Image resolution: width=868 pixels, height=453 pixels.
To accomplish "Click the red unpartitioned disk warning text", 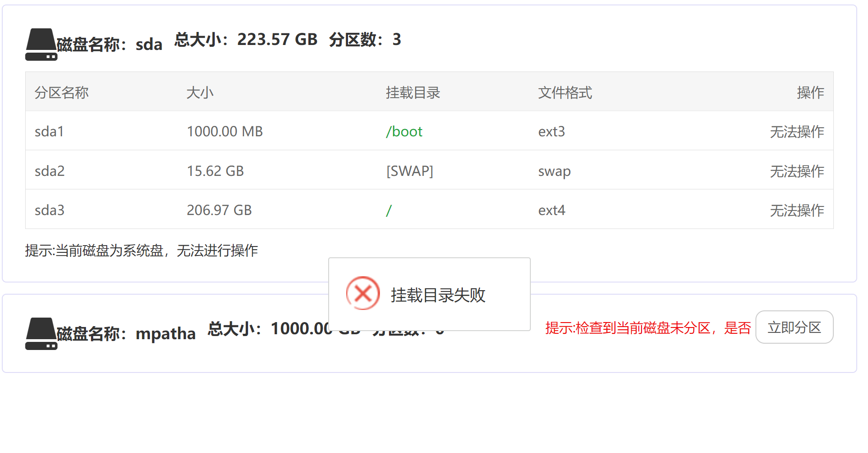I will [x=648, y=328].
